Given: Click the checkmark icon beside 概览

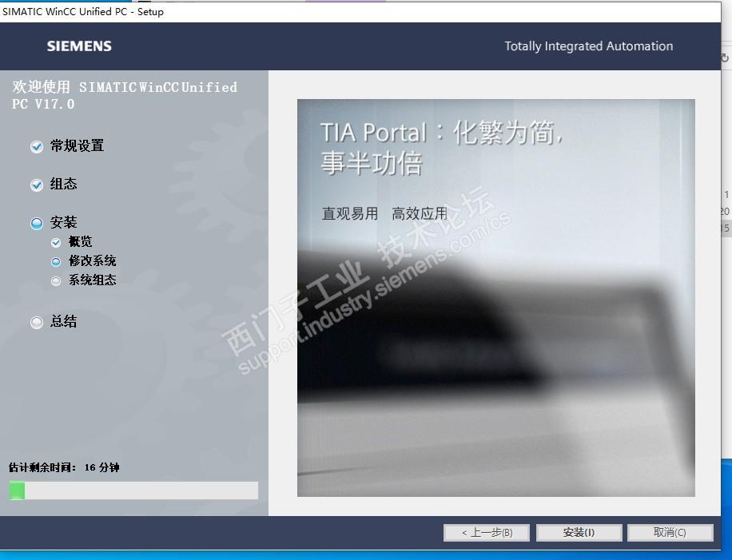Looking at the screenshot, I should 56,243.
